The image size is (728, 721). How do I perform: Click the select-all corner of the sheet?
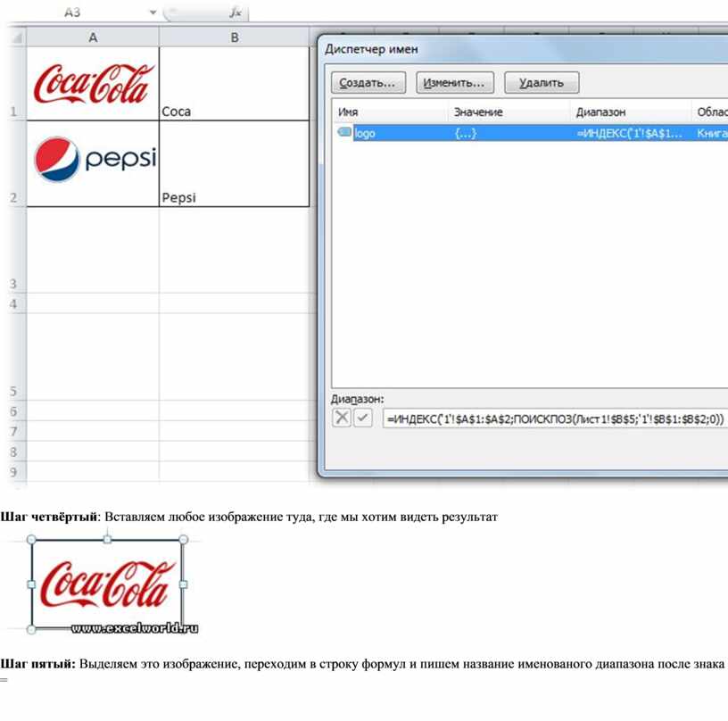pyautogui.click(x=12, y=37)
